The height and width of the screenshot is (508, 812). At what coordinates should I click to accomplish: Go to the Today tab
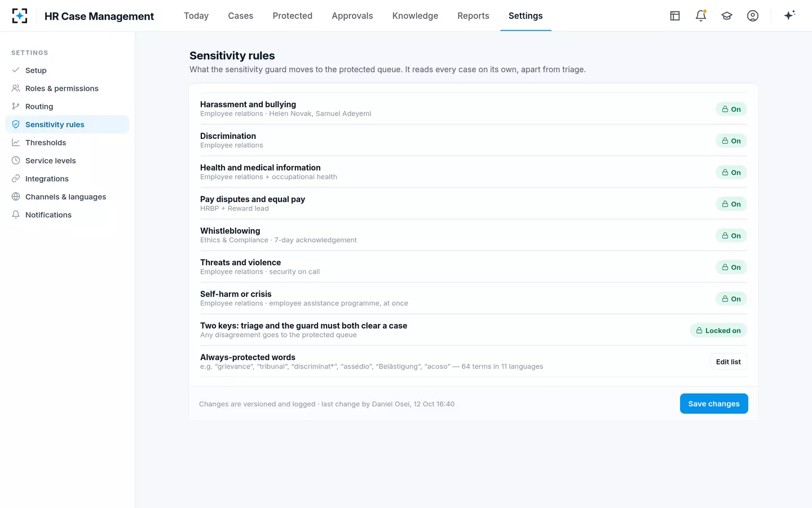pyautogui.click(x=196, y=16)
